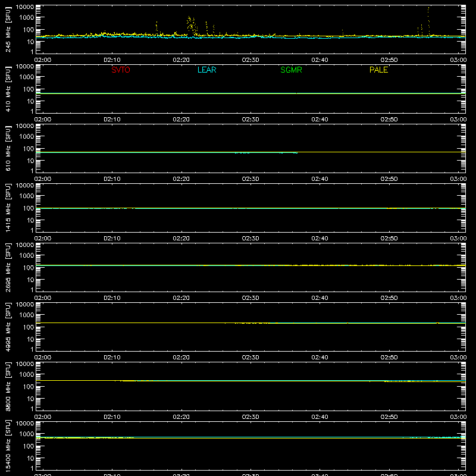Click 03:00 time label under 8800 MHz plot
The height and width of the screenshot is (476, 476).
[458, 417]
